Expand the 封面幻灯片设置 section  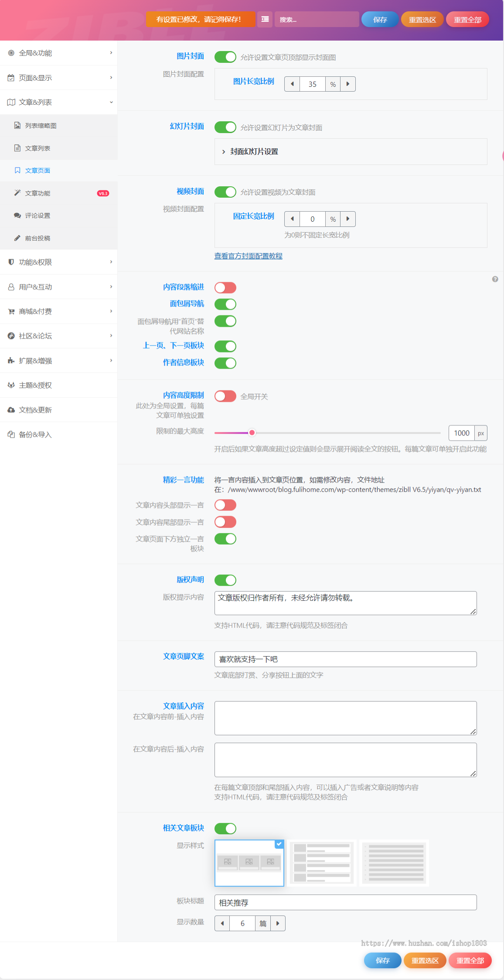click(x=351, y=151)
